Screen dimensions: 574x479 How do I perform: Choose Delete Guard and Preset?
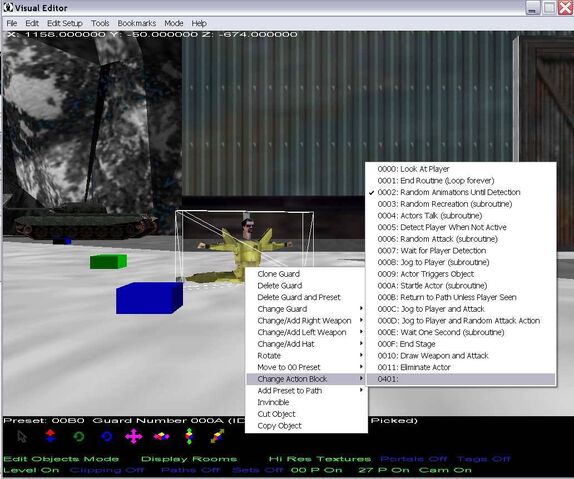click(306, 297)
